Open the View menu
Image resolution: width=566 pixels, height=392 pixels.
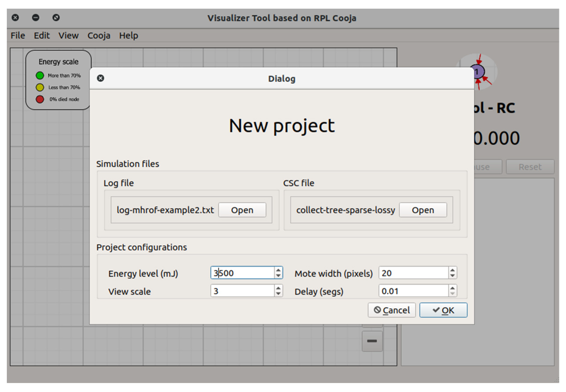point(68,36)
